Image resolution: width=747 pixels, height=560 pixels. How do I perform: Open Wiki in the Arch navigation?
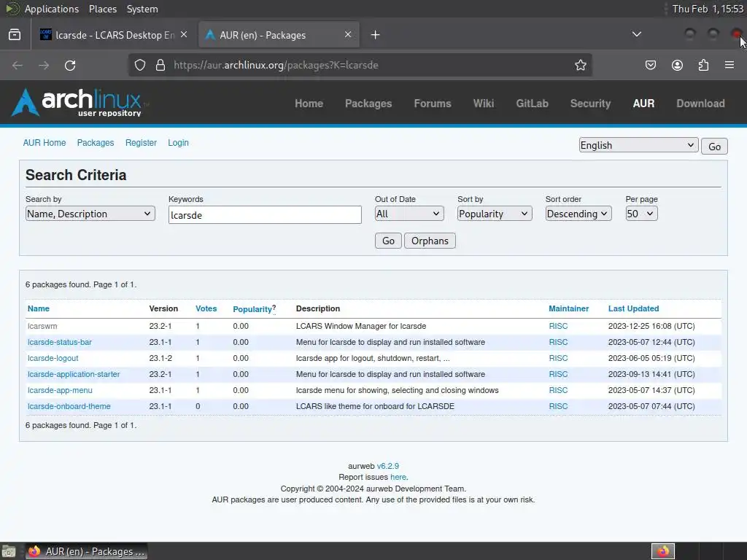point(484,104)
